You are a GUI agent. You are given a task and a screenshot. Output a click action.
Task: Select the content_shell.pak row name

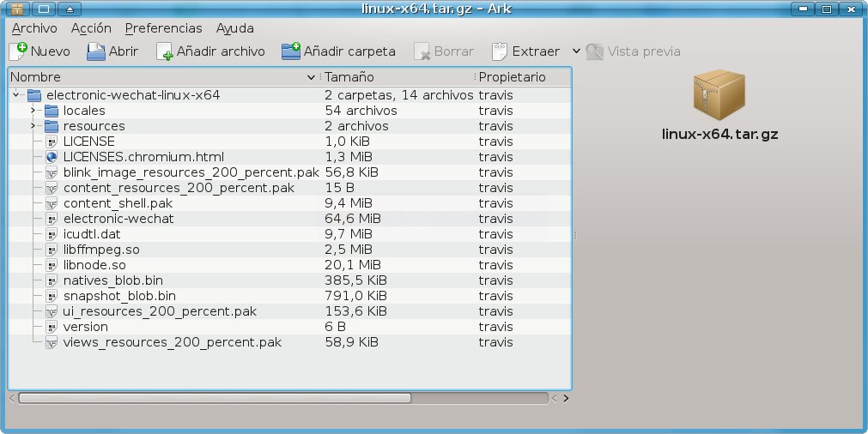coord(118,203)
